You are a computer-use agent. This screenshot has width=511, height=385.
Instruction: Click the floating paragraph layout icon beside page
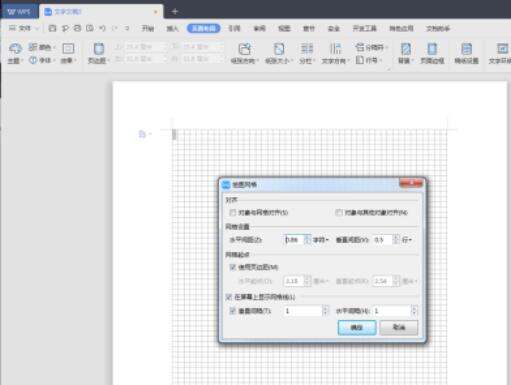click(142, 134)
